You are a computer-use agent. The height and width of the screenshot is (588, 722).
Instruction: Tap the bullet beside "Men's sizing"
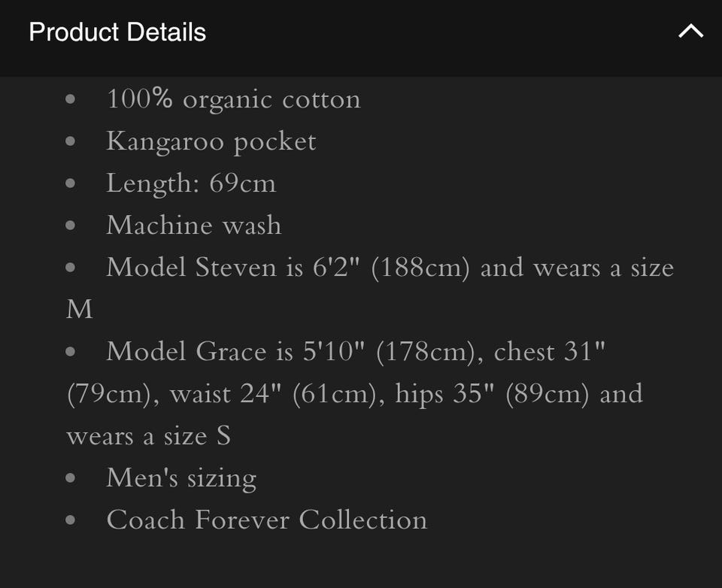tap(71, 479)
